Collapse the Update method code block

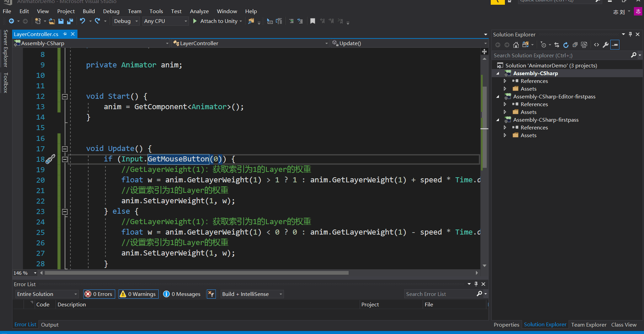65,149
